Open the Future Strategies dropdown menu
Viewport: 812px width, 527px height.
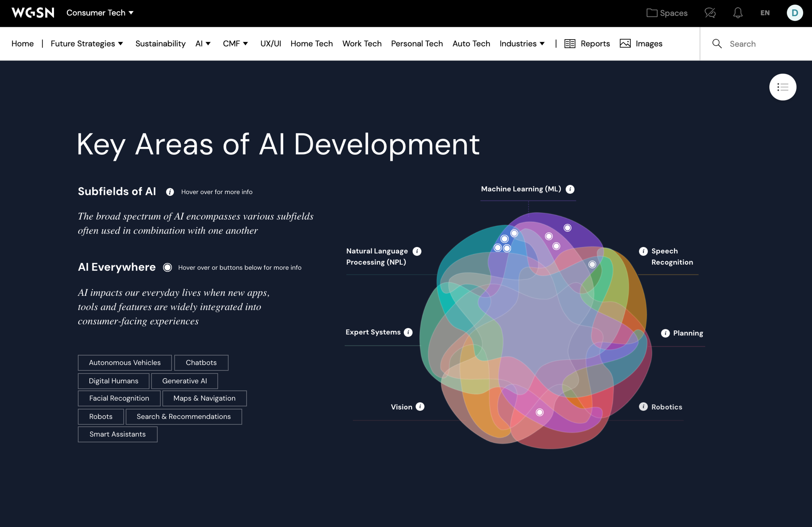tap(87, 43)
